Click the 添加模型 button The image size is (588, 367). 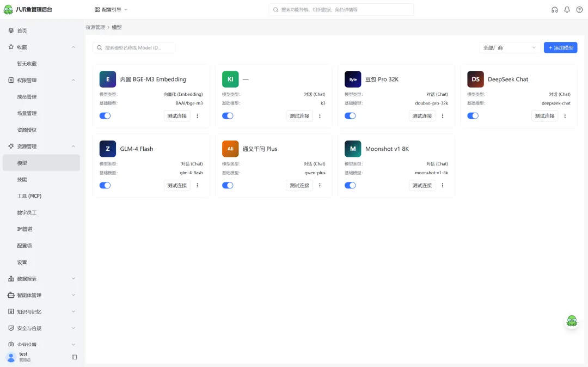point(561,47)
